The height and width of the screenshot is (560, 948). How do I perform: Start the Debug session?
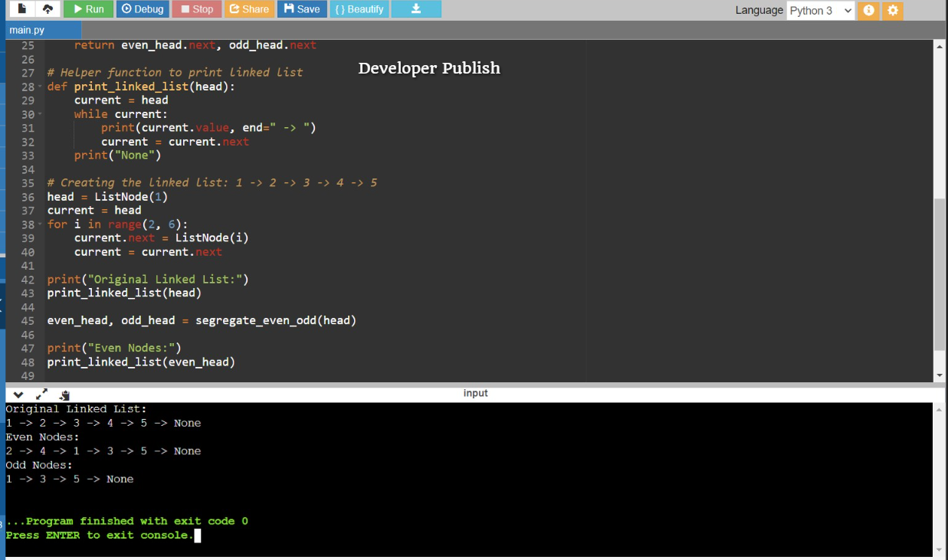[143, 9]
